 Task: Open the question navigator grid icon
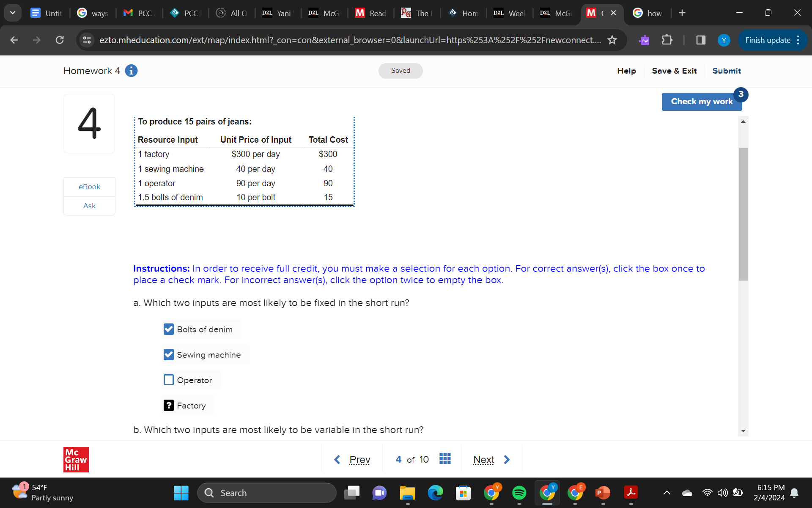click(x=444, y=458)
